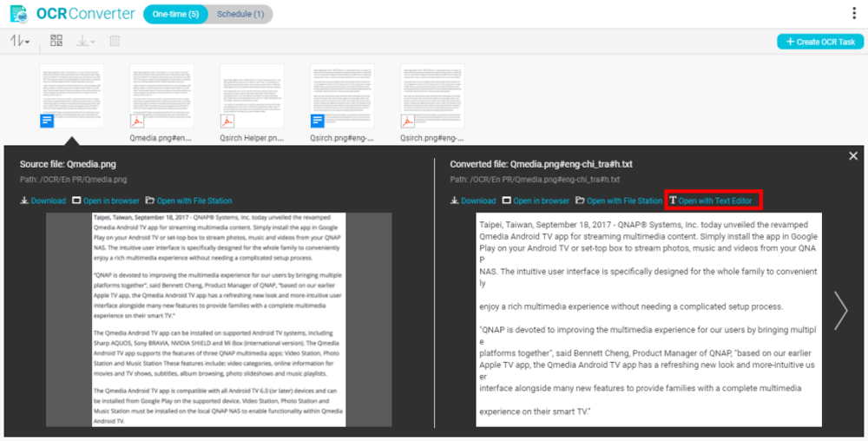Select the Qsirch Helper.pn... thumbnail
Viewport: 868px width, 441px height.
coord(252,95)
